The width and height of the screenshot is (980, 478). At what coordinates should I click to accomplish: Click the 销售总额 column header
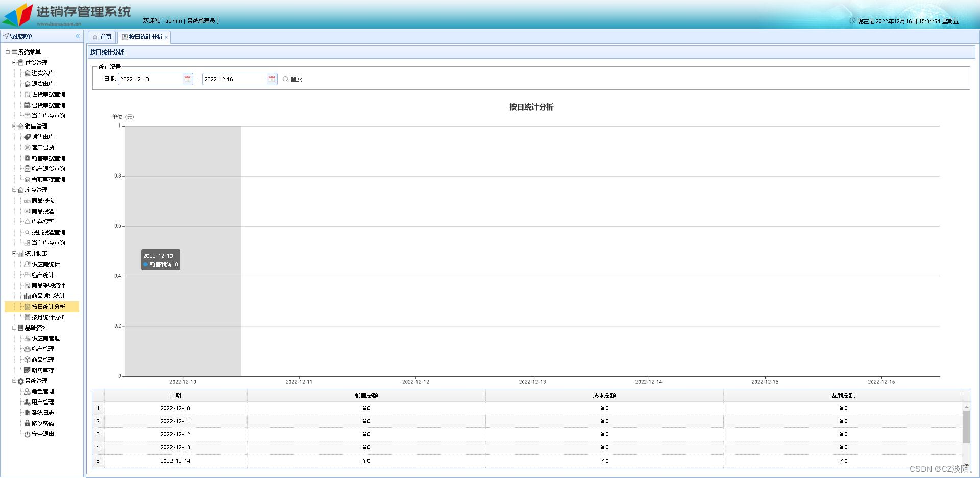[366, 395]
